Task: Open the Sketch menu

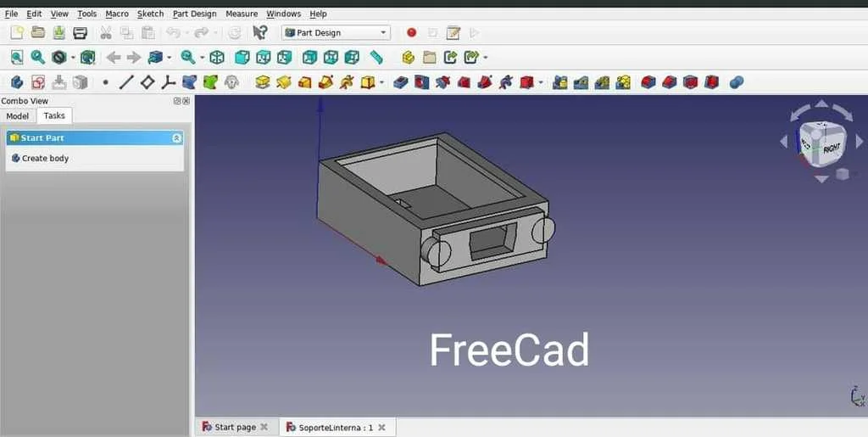Action: pyautogui.click(x=150, y=14)
